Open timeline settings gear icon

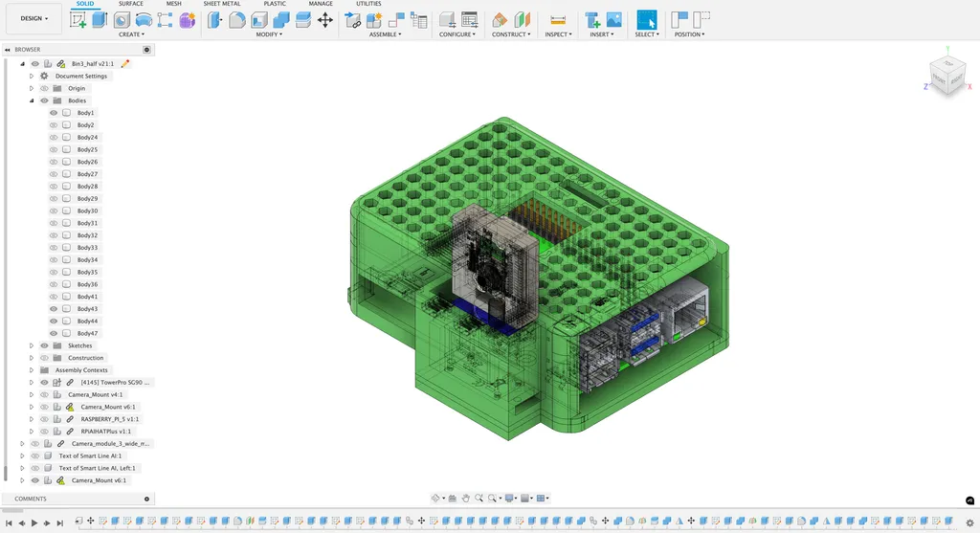click(969, 522)
